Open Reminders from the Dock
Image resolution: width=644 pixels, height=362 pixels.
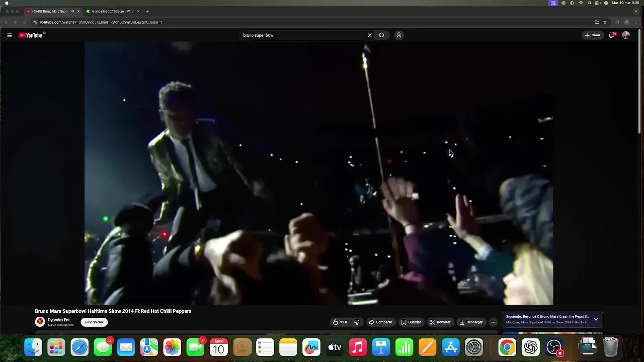(x=265, y=347)
